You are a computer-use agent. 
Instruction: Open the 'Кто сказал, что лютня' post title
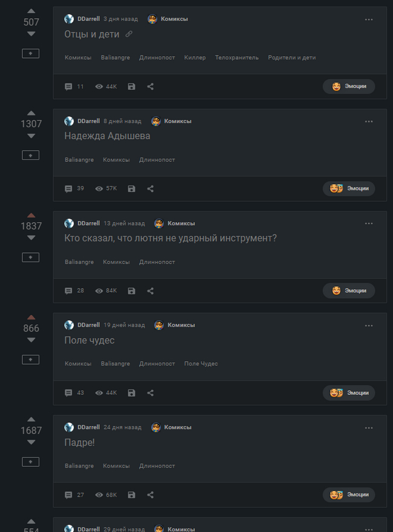point(171,238)
